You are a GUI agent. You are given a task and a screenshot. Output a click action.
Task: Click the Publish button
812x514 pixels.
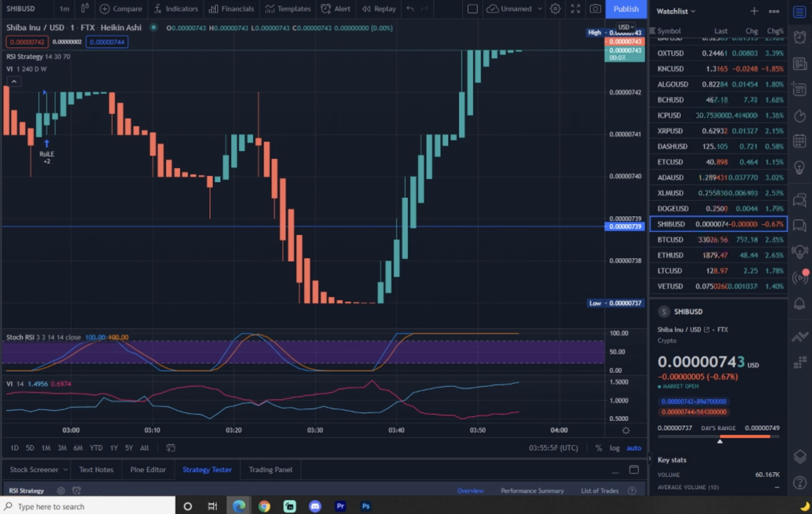point(626,9)
